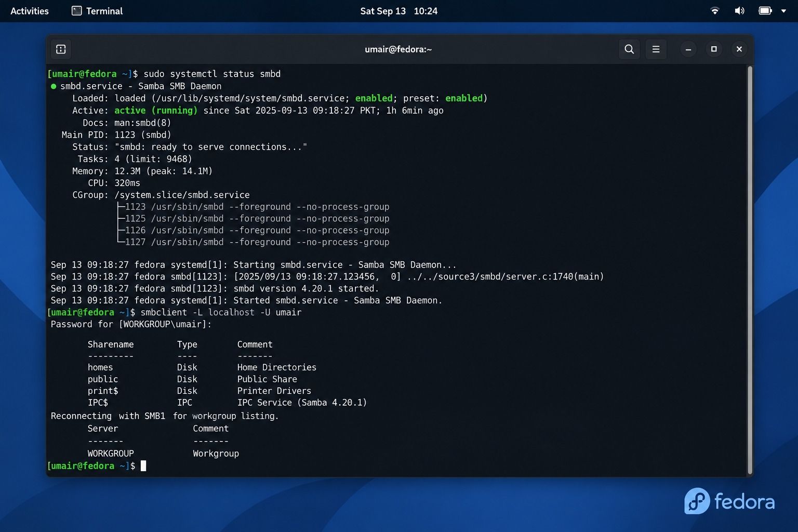
Task: Click the 'active (running)' status text
Action: tap(156, 111)
